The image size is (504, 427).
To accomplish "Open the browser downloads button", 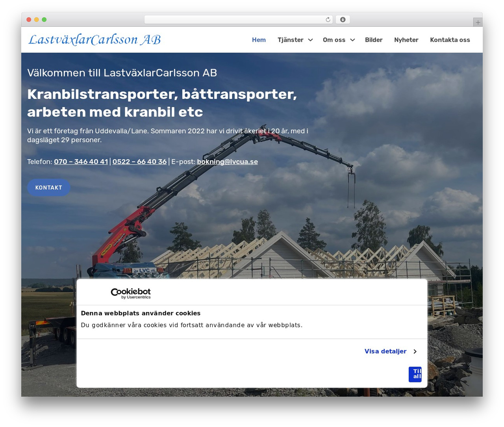I will [343, 20].
